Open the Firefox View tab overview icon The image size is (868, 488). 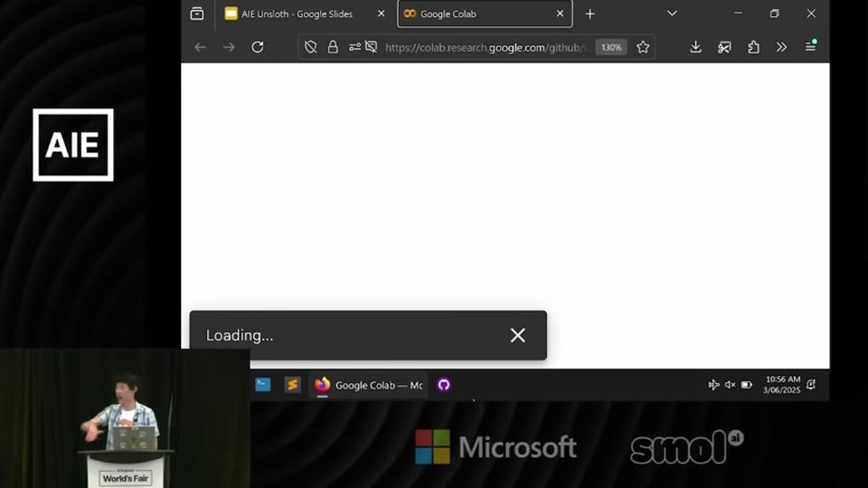197,14
